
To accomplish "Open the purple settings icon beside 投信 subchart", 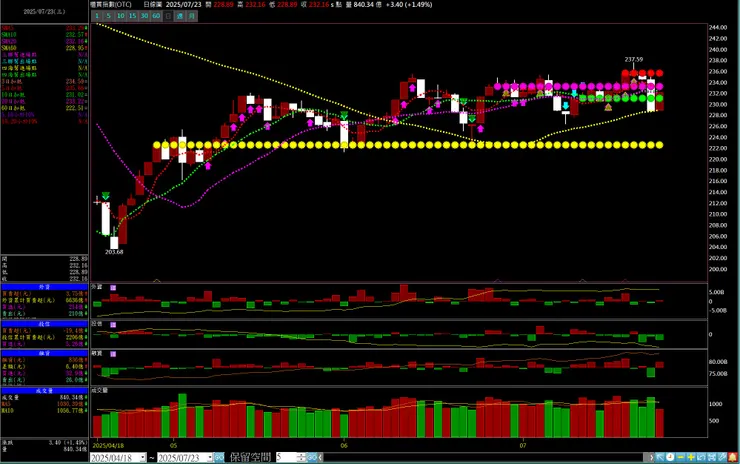I will (113, 325).
